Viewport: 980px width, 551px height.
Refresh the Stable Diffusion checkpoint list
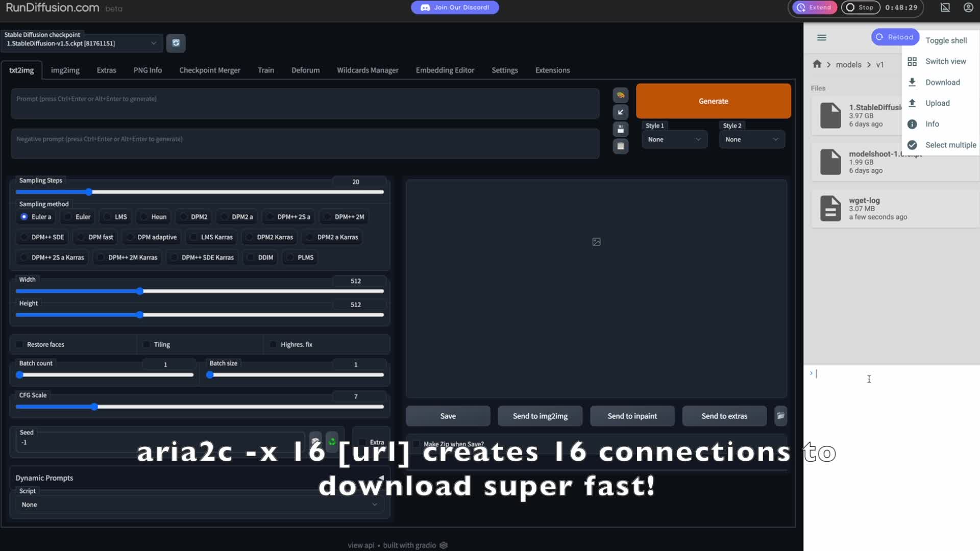176,43
